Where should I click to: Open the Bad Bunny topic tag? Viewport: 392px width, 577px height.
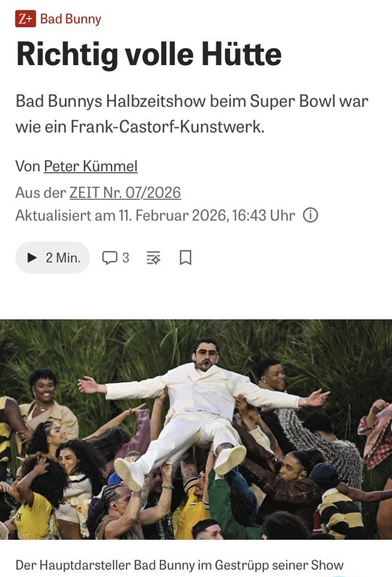70,19
